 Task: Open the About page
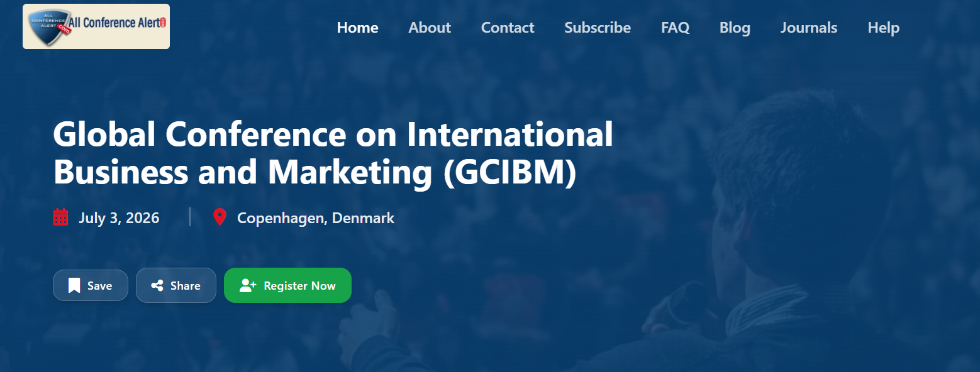coord(430,28)
